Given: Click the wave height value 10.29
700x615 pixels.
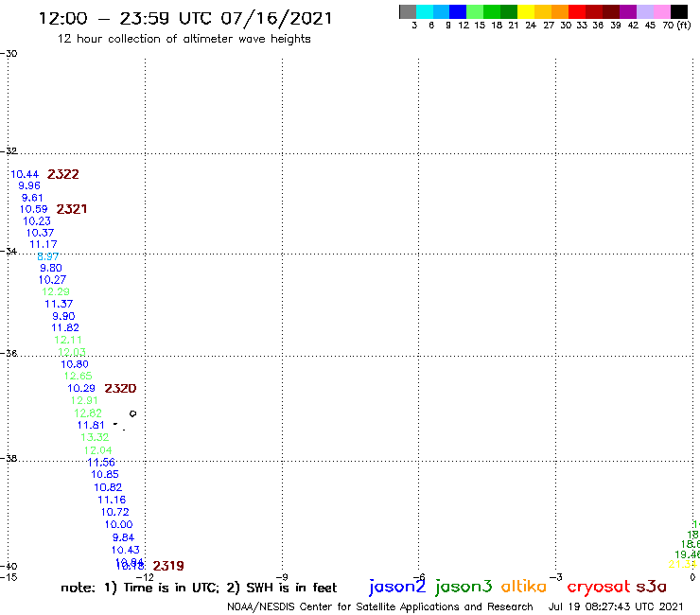Looking at the screenshot, I should (81, 389).
